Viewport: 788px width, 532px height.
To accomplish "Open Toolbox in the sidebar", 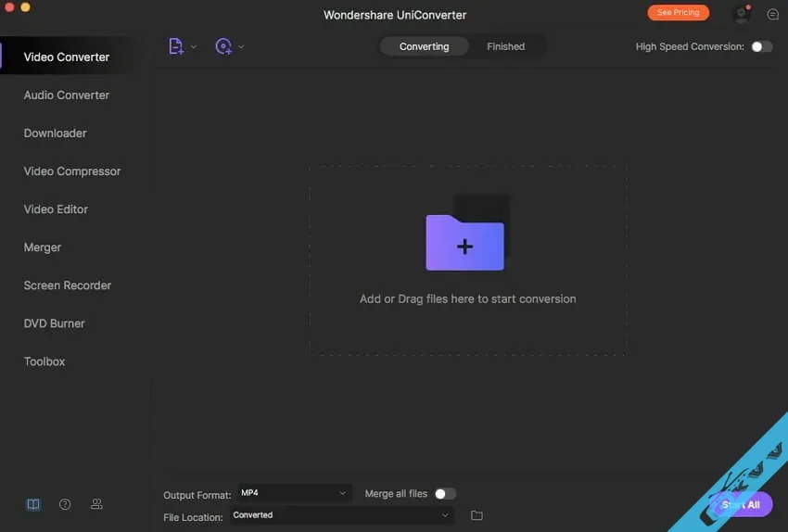I will [44, 361].
